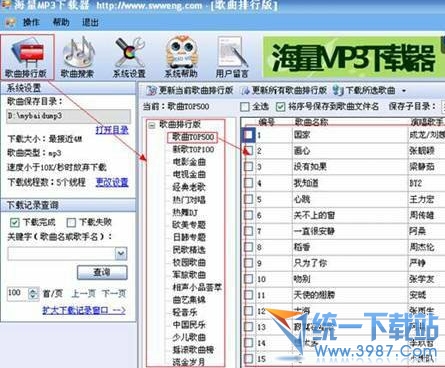Toggle 将序号保存到歌曲文件名 checkbox
Viewport: 445px width, 368px height.
coord(280,107)
